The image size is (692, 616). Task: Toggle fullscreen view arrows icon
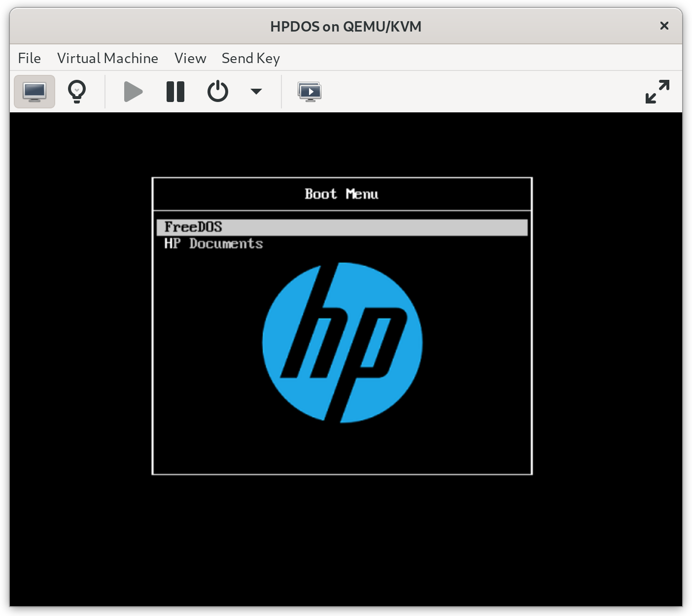coord(657,92)
